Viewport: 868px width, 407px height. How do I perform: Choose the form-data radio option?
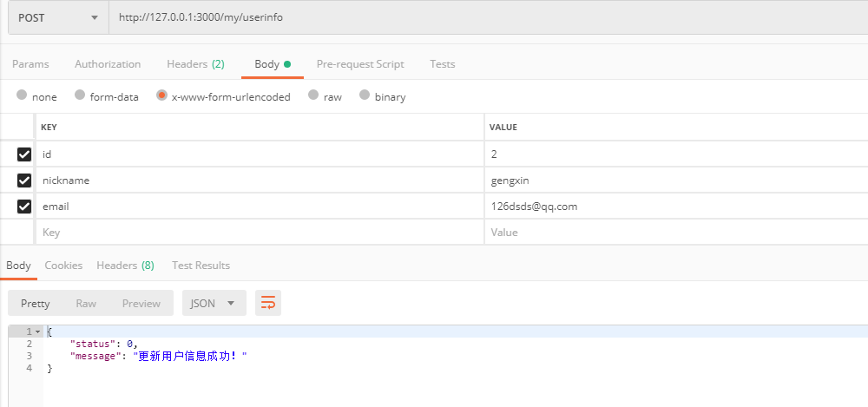pos(80,95)
